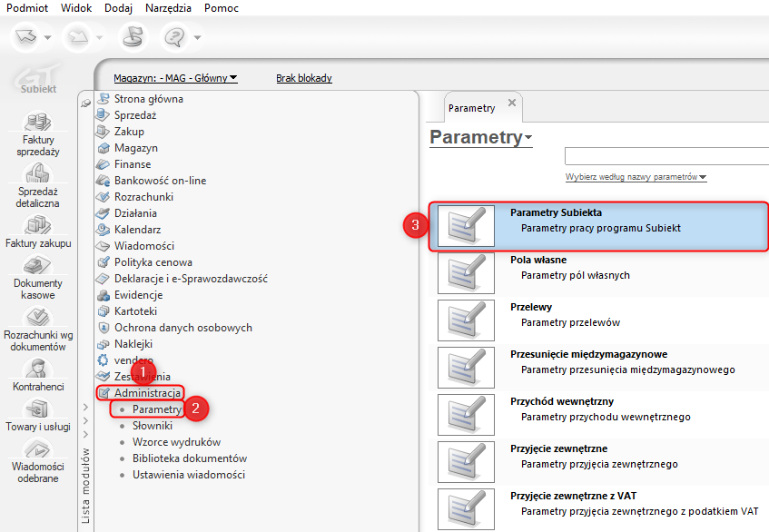769x532 pixels.
Task: Open the Narzędzia menu
Action: (168, 7)
